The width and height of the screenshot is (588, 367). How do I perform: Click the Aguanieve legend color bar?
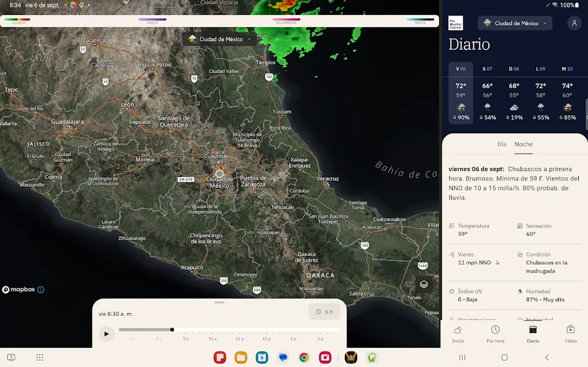(287, 19)
